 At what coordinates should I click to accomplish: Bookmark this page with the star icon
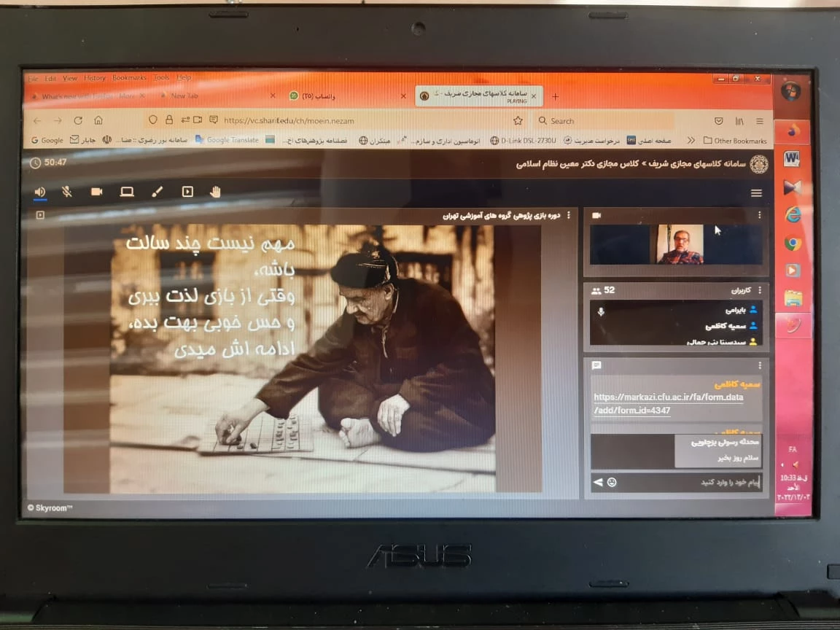pos(518,120)
